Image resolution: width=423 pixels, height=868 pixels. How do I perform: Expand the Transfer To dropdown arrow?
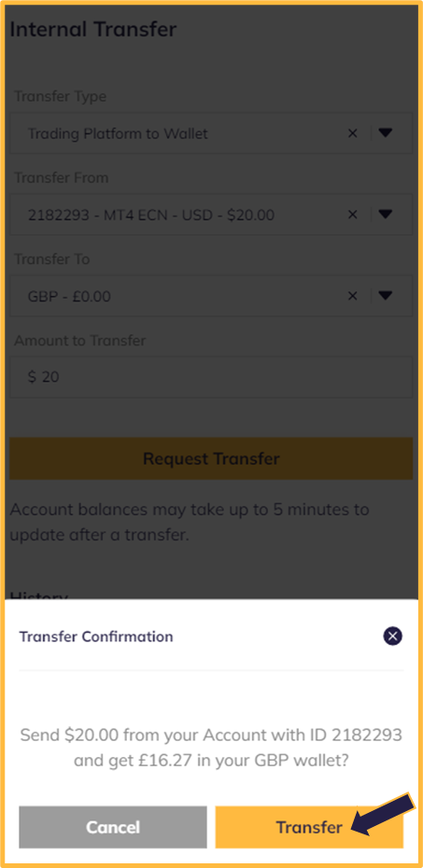(x=386, y=296)
